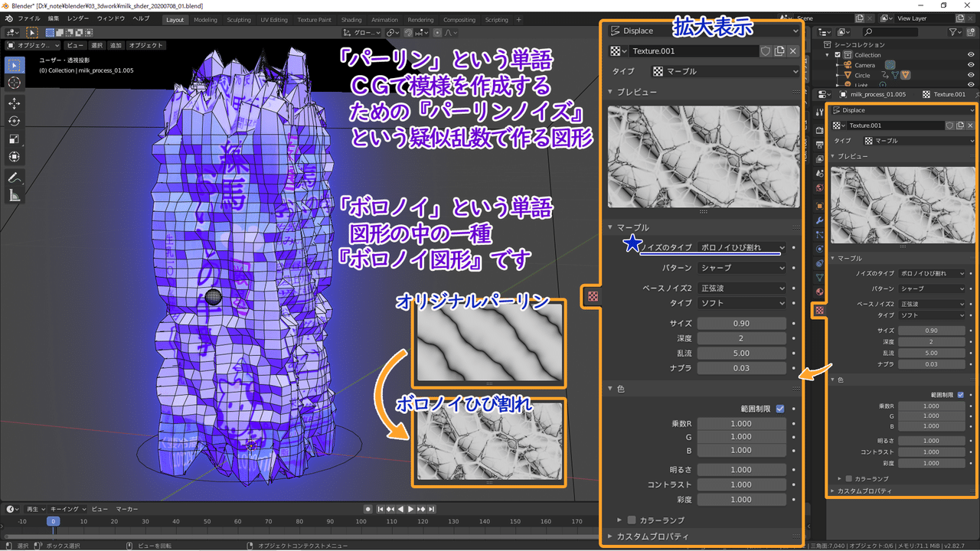Screen dimensions: 980x551
Task: Open the ヘルプ menu
Action: 142,19
